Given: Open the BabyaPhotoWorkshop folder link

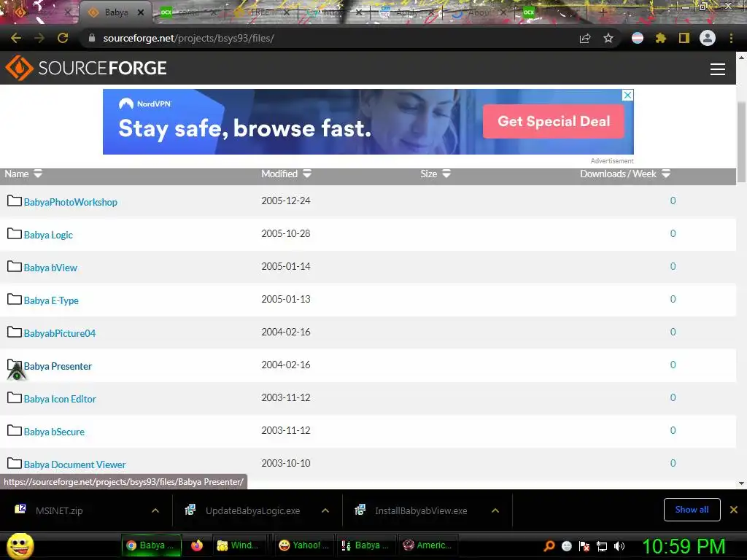Looking at the screenshot, I should [x=71, y=202].
